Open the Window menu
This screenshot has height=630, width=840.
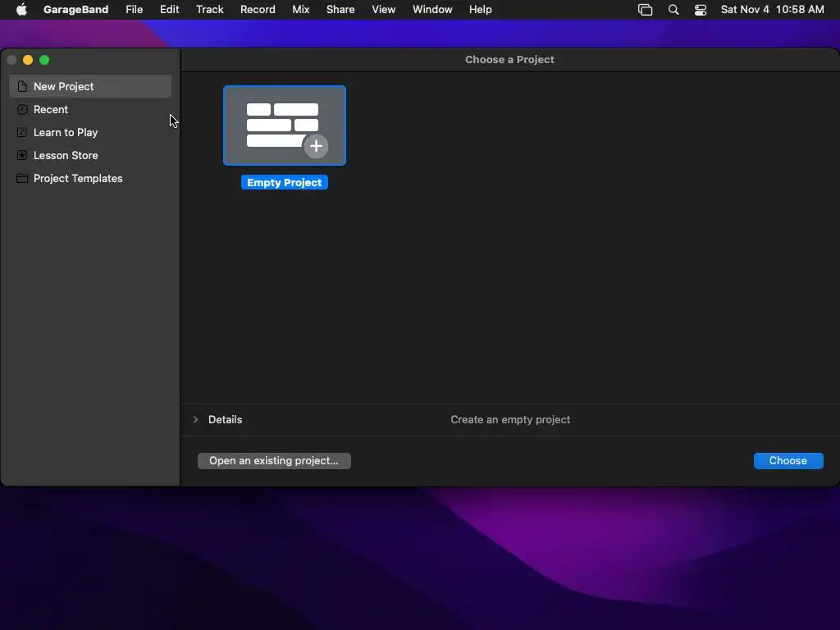[x=432, y=10]
